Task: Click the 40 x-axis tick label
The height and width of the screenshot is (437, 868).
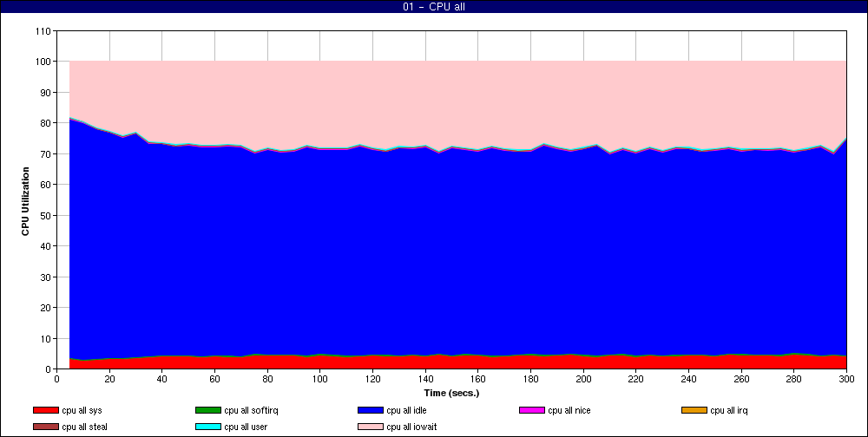Action: point(162,379)
